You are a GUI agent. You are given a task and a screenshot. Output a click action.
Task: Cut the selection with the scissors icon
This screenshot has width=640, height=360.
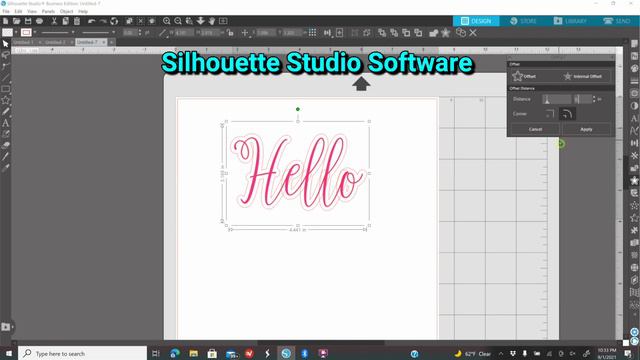[x=54, y=21]
